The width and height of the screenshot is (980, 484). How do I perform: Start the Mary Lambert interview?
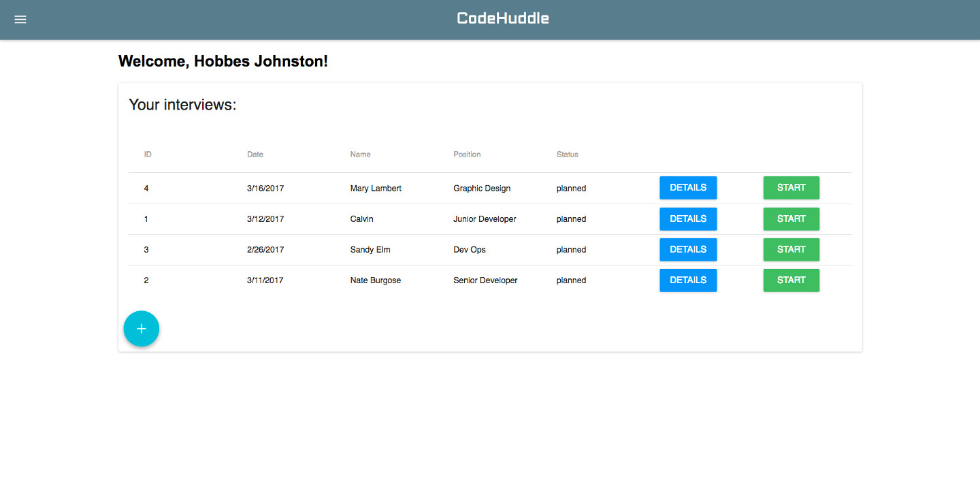coord(791,188)
